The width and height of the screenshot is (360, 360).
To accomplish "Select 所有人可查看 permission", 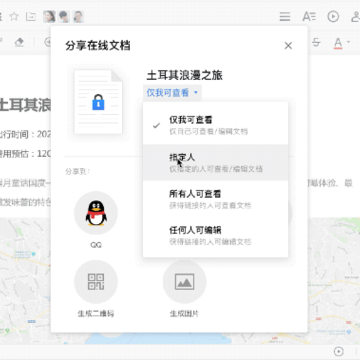I will click(x=215, y=199).
